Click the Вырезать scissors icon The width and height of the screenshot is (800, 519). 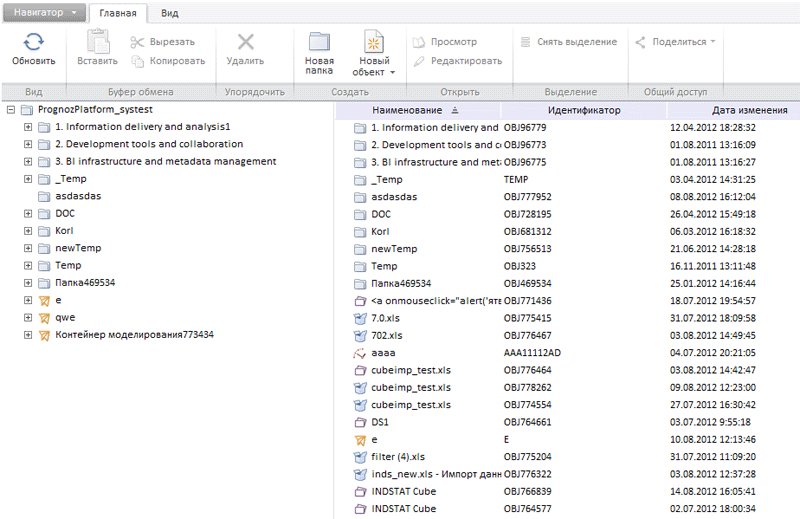(x=138, y=42)
